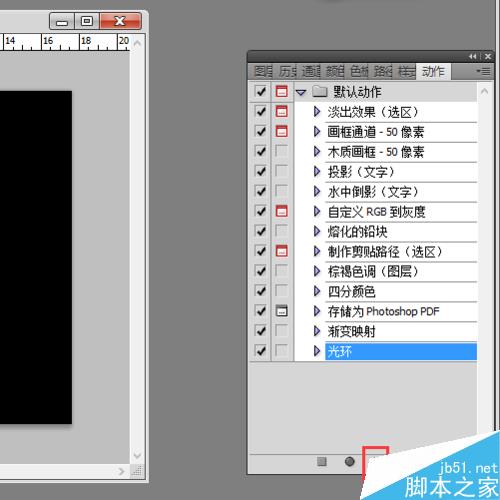
Task: Expand the 制作剪贴路径（选区） action
Action: tap(317, 251)
